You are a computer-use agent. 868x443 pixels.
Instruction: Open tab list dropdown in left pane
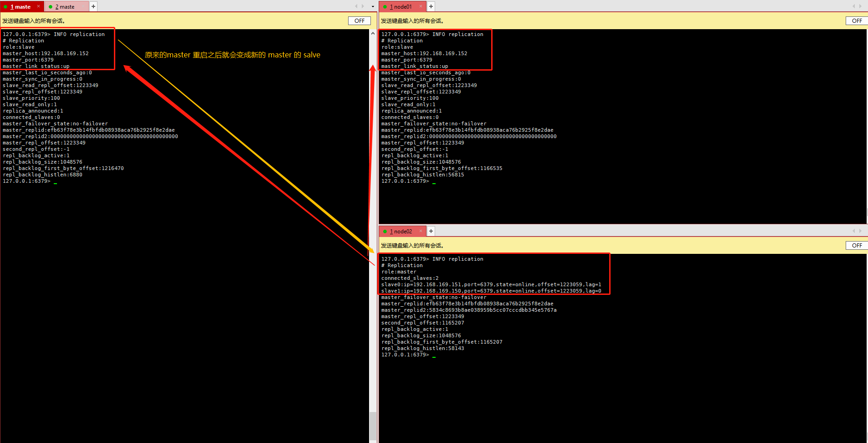pyautogui.click(x=373, y=6)
